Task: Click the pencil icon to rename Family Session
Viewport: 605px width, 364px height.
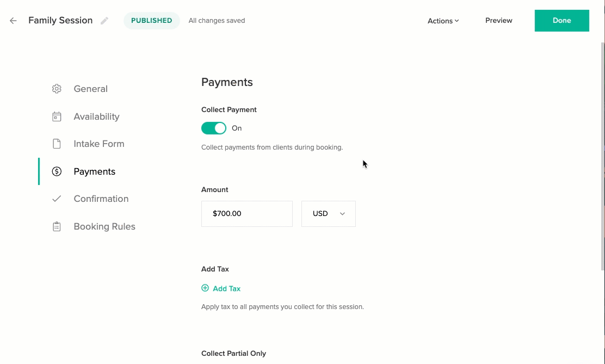Action: (x=104, y=21)
